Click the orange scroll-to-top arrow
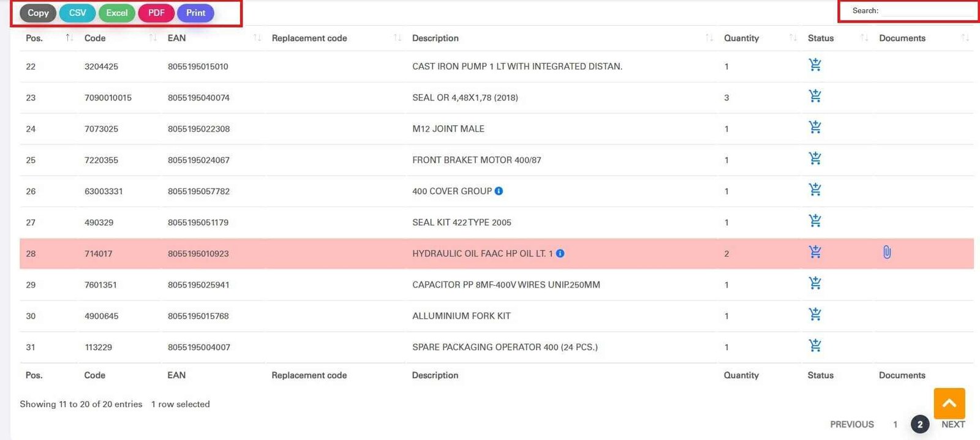This screenshot has width=980, height=440. point(949,403)
